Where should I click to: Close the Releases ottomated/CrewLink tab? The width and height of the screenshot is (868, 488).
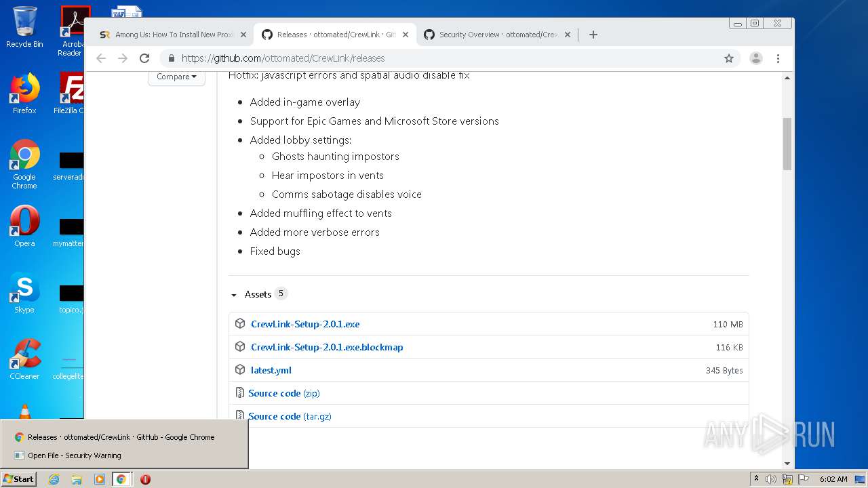tap(406, 35)
